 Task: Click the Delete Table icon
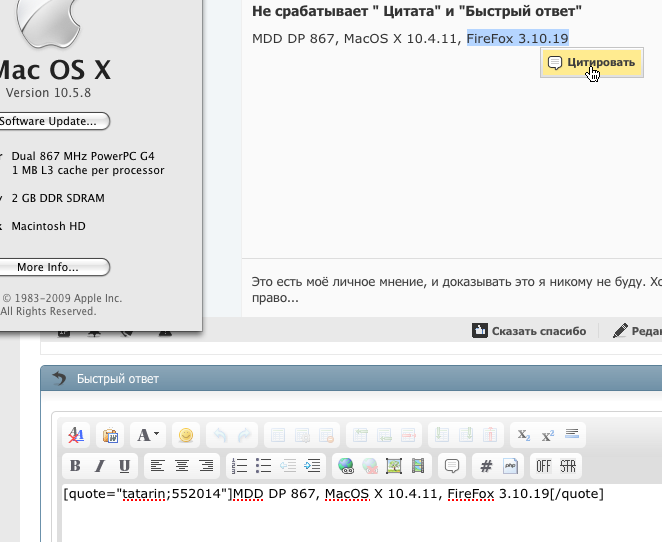coord(326,435)
